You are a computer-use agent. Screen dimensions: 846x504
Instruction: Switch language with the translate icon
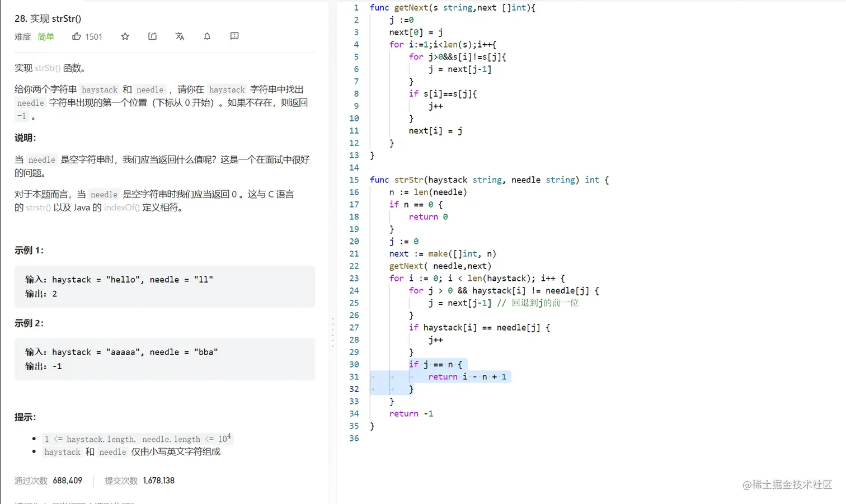pyautogui.click(x=180, y=36)
